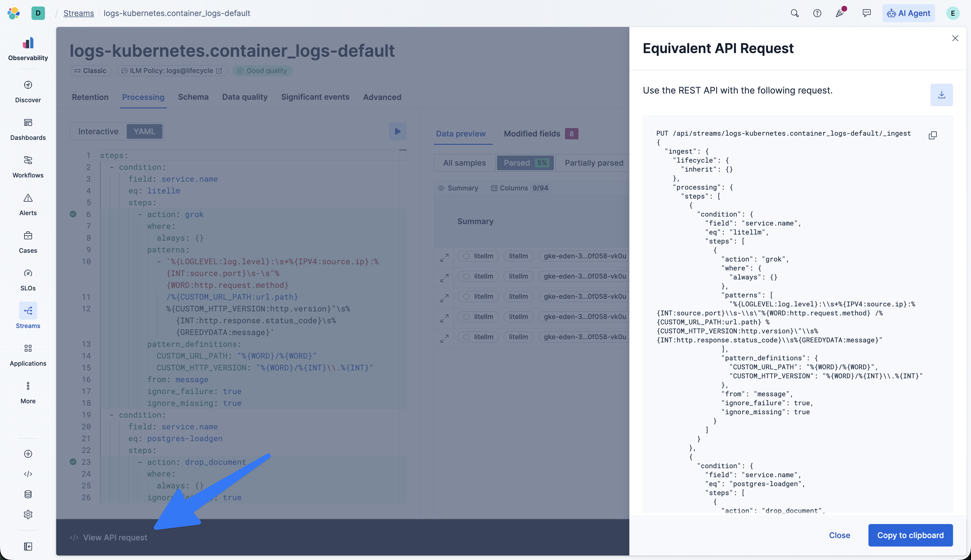Switch to Schema tab
This screenshot has height=560, width=971.
193,97
